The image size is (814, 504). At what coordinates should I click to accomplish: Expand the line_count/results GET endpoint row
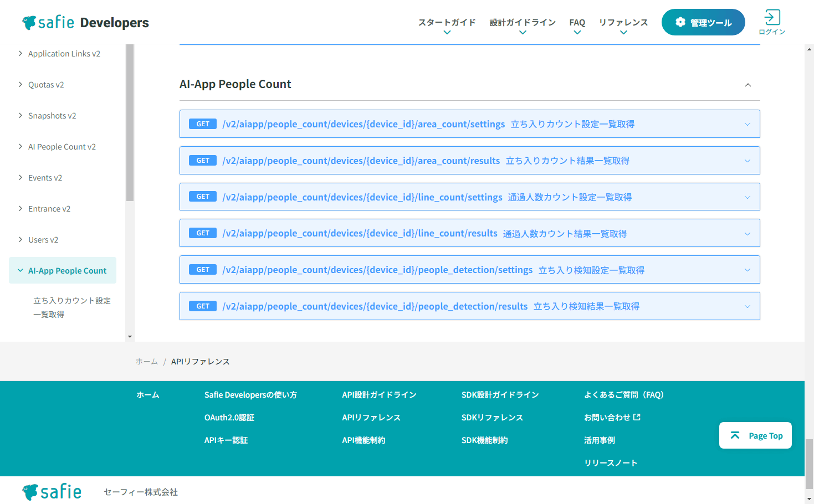(x=747, y=233)
